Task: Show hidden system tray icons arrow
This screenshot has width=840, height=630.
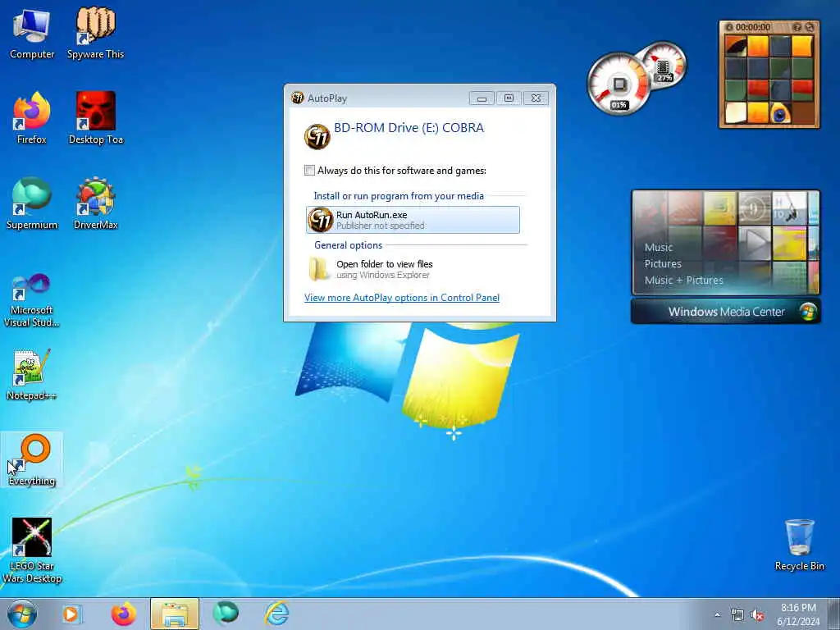Action: click(717, 615)
